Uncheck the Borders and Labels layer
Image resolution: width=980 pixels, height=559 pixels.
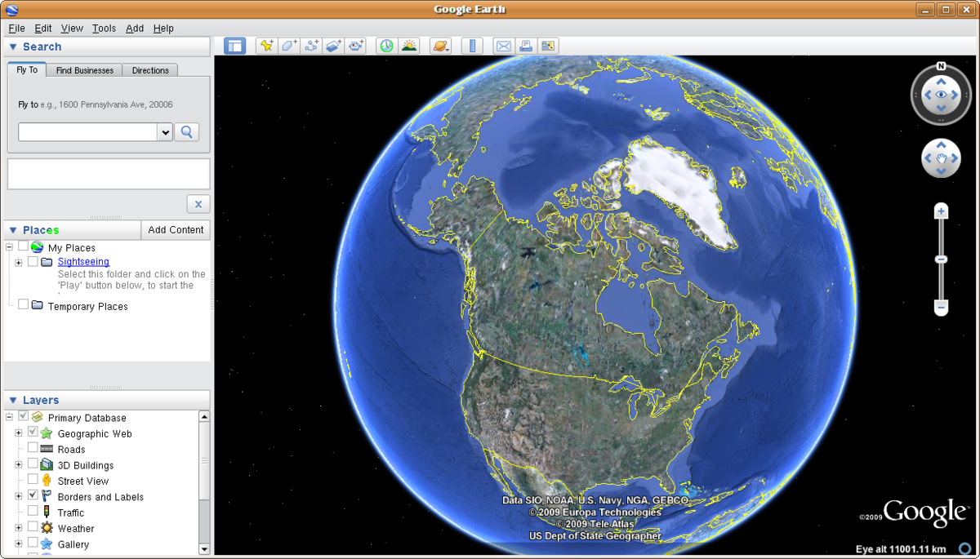pos(33,496)
